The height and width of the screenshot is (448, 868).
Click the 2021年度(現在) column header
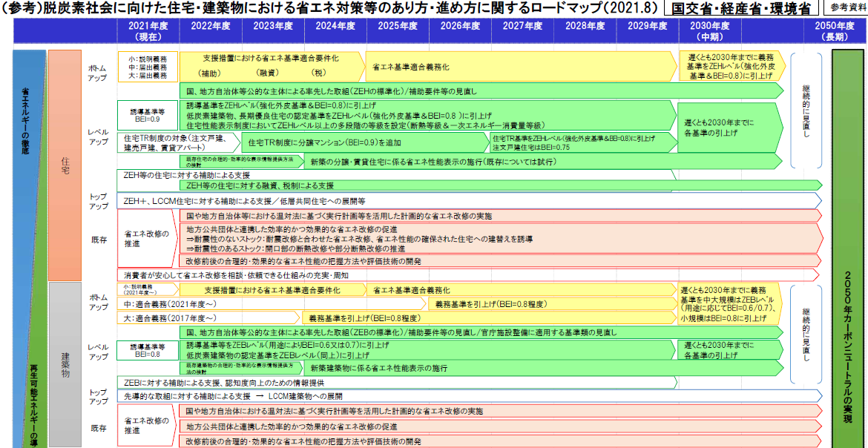tap(148, 30)
